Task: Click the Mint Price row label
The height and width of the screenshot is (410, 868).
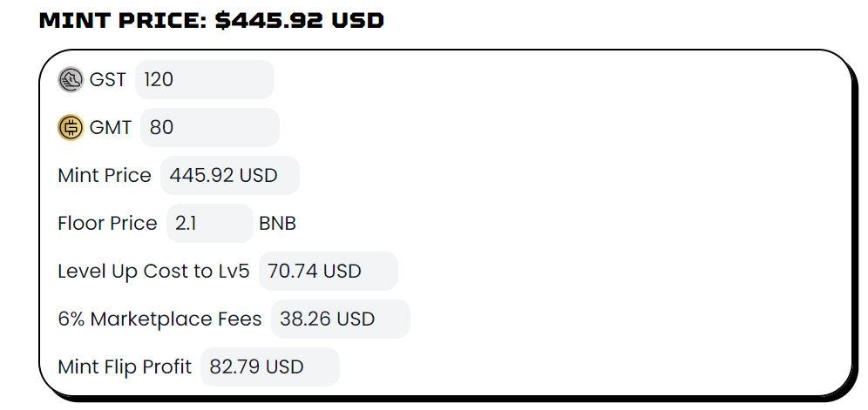Action: pos(105,175)
